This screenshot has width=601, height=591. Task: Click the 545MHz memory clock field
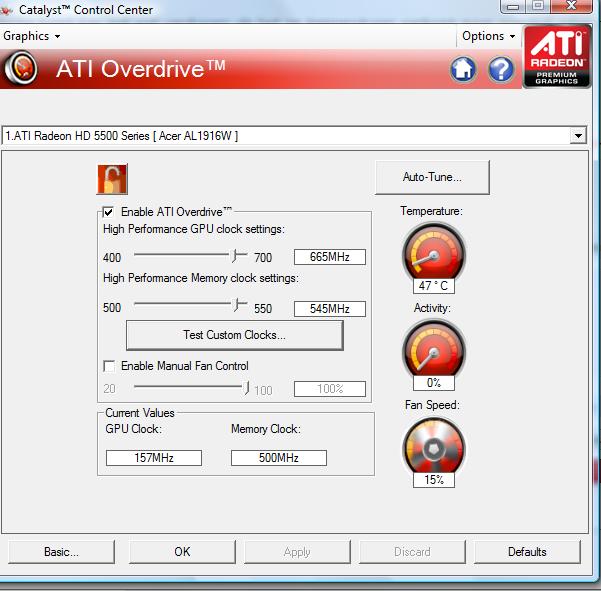pos(330,309)
